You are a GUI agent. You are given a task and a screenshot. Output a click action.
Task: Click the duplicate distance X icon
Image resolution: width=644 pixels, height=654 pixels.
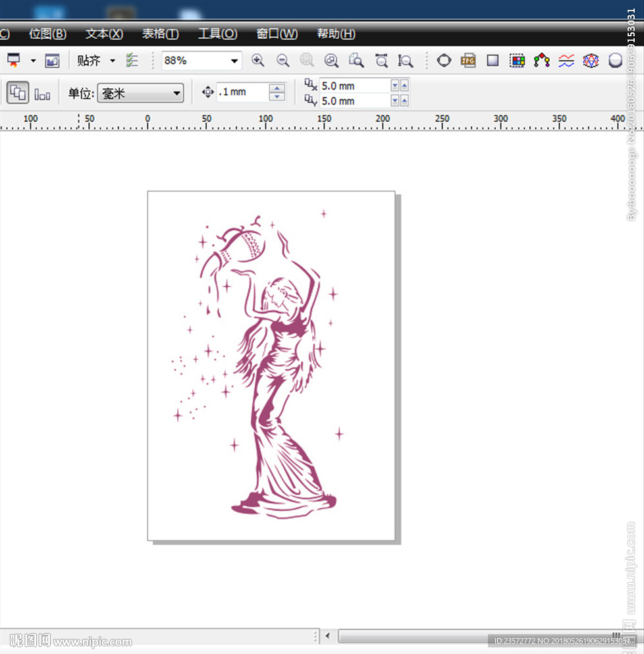point(311,85)
